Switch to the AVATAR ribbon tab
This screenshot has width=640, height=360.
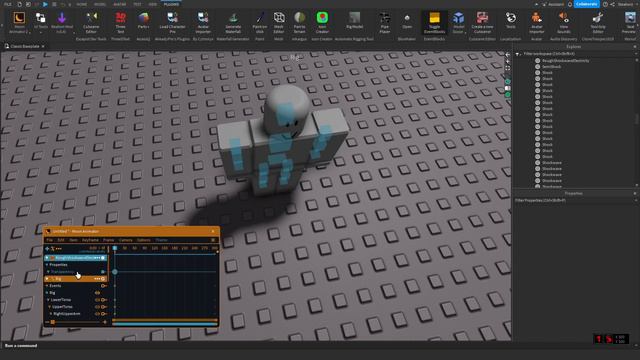[120, 4]
